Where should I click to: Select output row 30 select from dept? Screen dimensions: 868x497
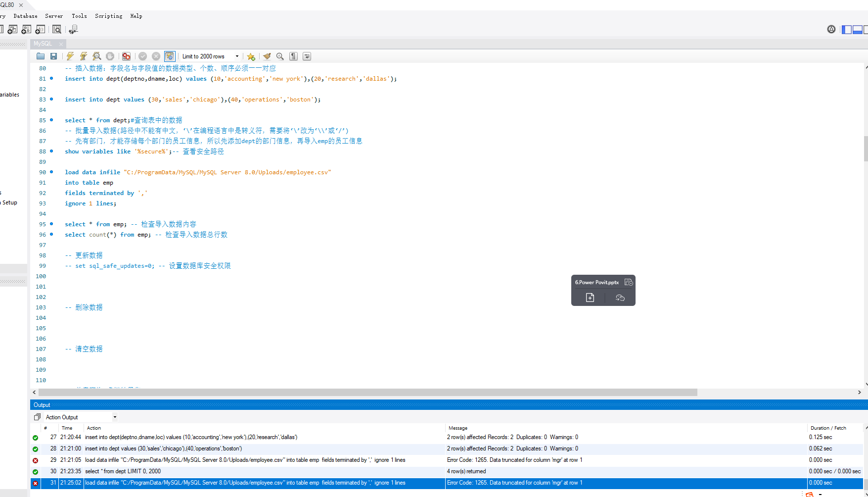point(447,471)
